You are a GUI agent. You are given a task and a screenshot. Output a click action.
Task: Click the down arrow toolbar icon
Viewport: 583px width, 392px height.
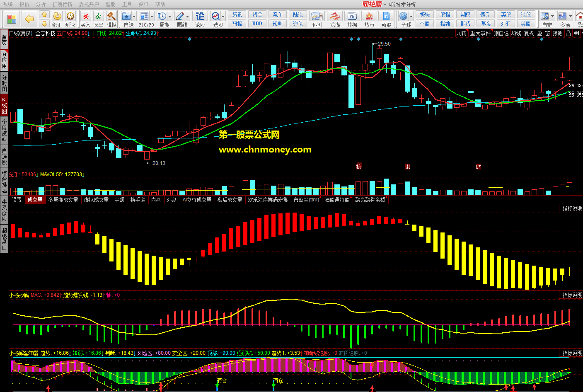point(44,24)
